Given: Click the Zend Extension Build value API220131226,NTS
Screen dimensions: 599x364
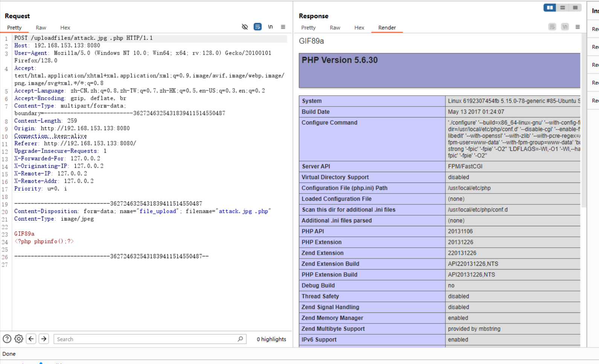Looking at the screenshot, I should (473, 264).
